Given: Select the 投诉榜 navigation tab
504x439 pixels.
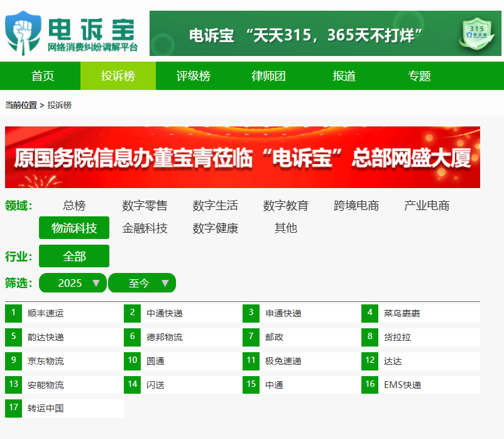Looking at the screenshot, I should point(118,76).
